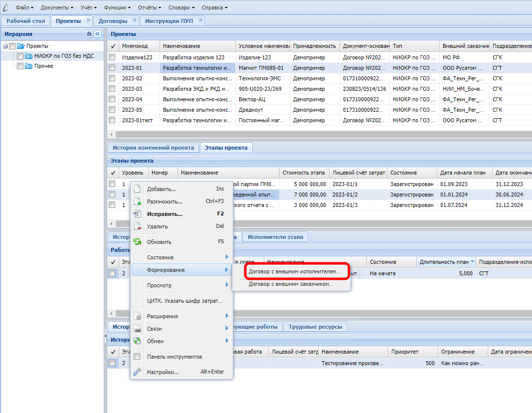The height and width of the screenshot is (413, 532).
Task: Collapse the Проекты tree node
Action: 5,46
